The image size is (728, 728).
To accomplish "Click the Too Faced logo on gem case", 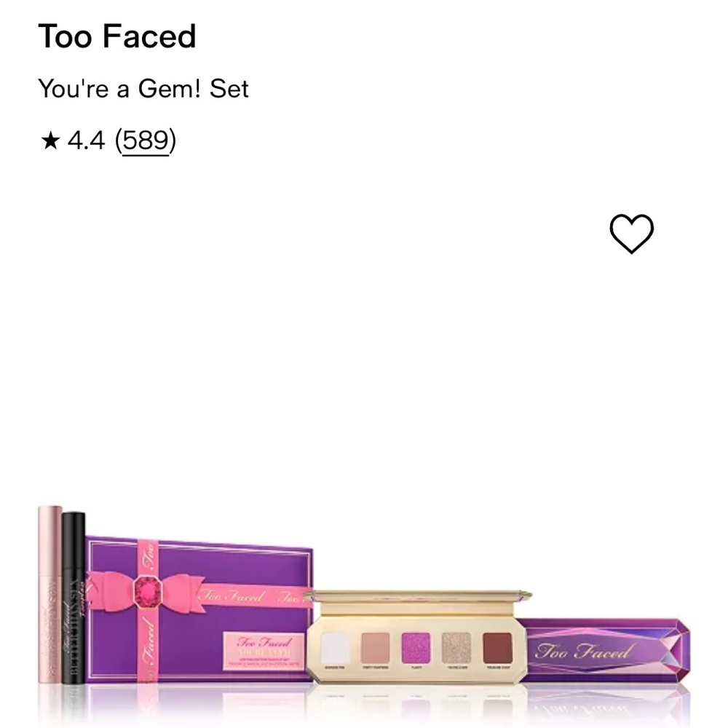I will 582,651.
